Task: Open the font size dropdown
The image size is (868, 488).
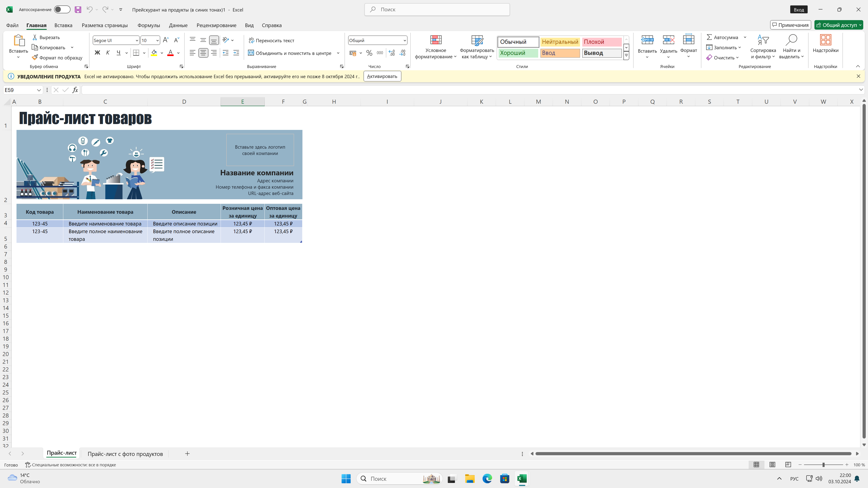Action: (157, 40)
